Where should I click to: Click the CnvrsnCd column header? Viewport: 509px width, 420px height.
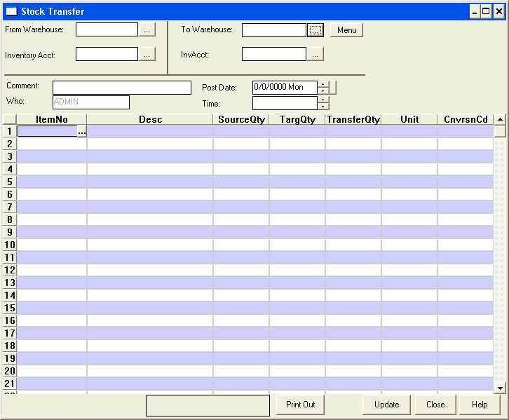click(466, 119)
